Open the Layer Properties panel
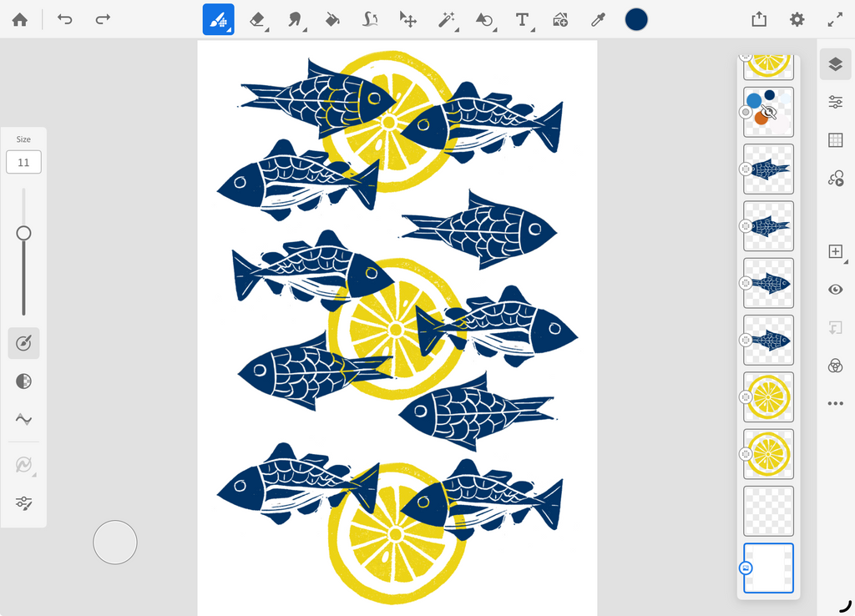 tap(835, 102)
